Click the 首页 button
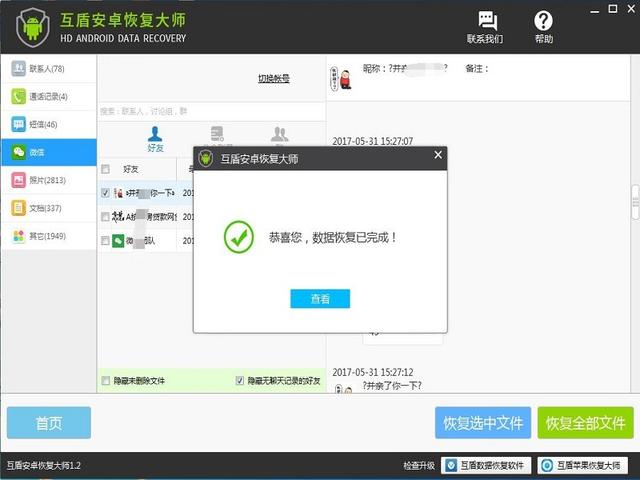 point(49,423)
